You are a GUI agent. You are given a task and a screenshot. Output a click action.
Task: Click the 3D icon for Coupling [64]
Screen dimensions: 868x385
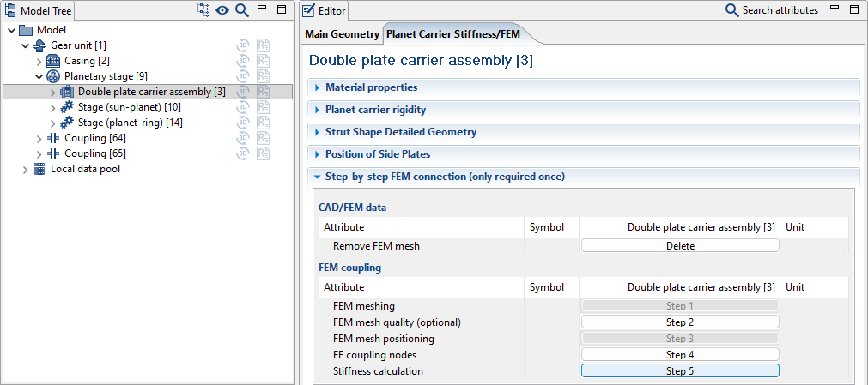(x=243, y=138)
